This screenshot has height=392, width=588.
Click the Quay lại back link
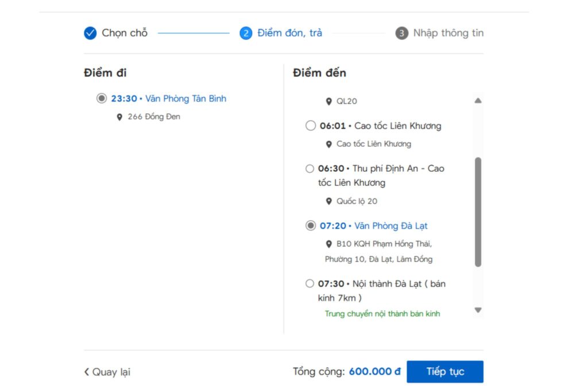[x=107, y=372]
